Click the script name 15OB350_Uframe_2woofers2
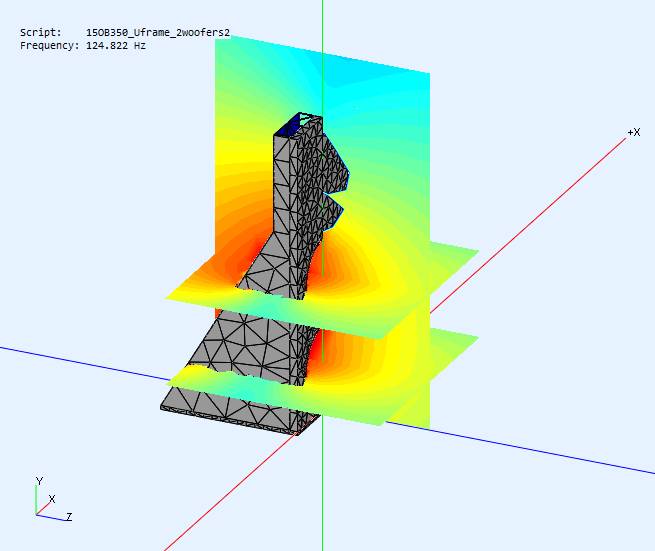Viewport: 655px width, 551px height. [x=158, y=33]
